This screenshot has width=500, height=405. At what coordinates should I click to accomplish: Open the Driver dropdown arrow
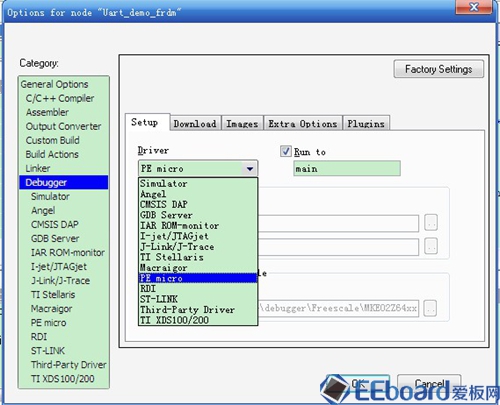coord(250,169)
